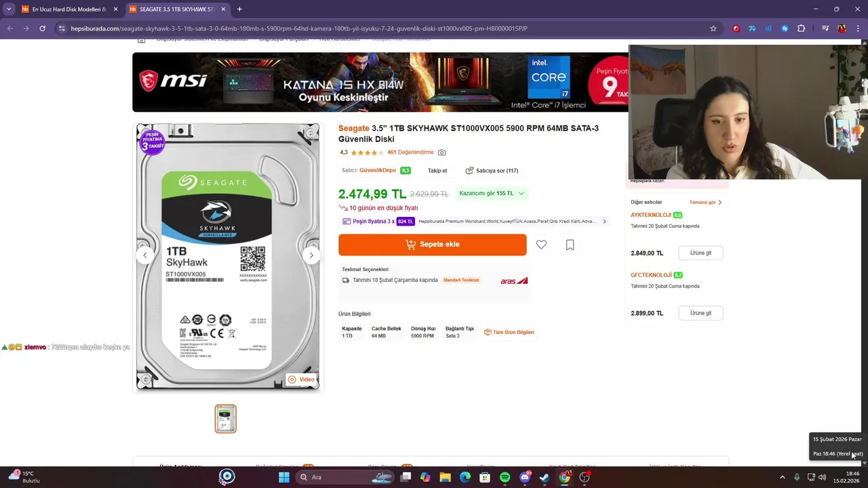The height and width of the screenshot is (488, 868).
Task: Open the tab search dropdown arrow
Action: click(x=9, y=9)
